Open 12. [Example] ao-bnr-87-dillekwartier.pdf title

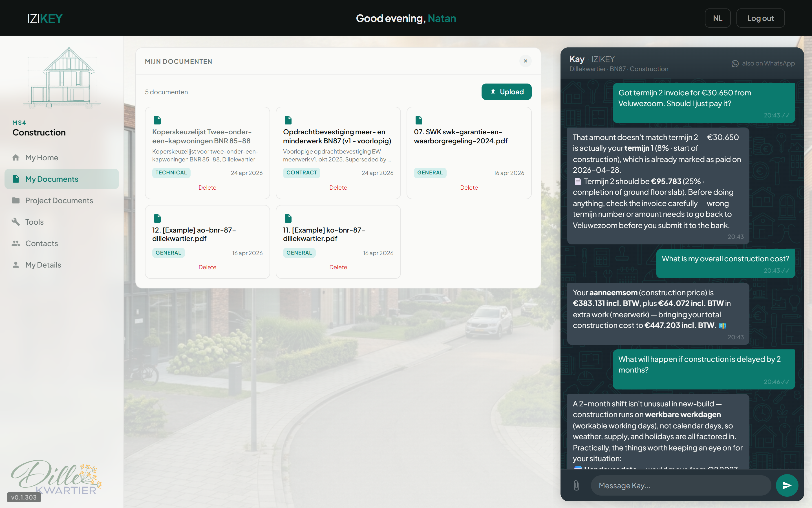pyautogui.click(x=194, y=234)
